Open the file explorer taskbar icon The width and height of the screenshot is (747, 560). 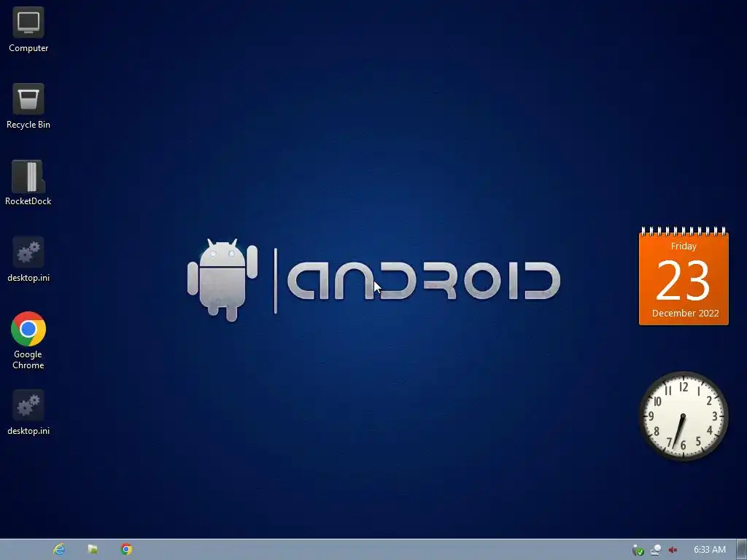click(93, 549)
